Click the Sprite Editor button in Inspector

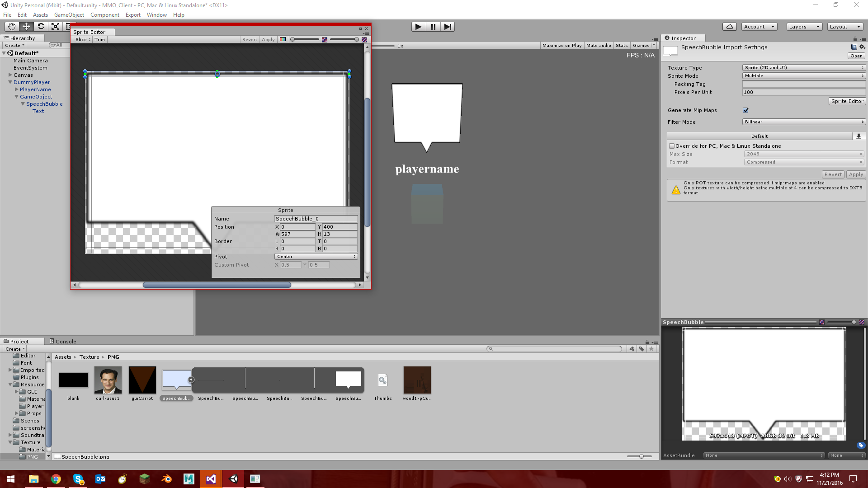[847, 101]
